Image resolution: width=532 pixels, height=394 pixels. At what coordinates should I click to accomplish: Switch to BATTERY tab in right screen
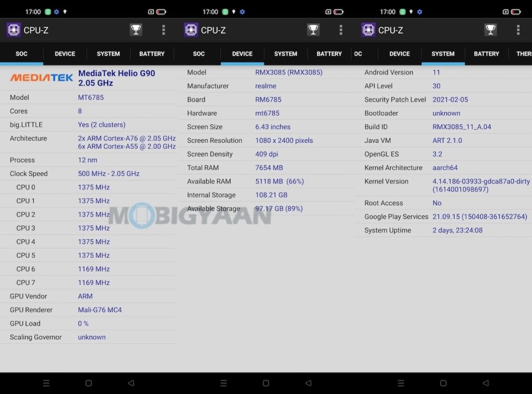coord(486,53)
